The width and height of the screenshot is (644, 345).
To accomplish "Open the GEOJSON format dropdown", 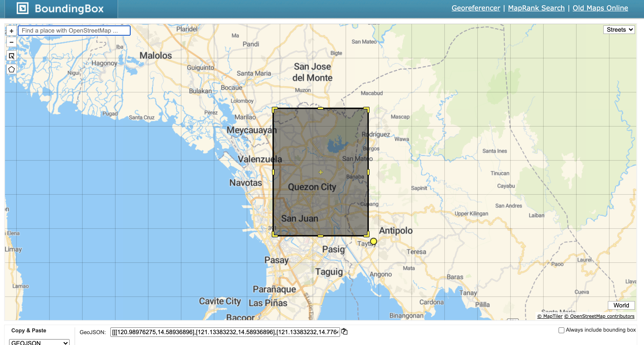I will pyautogui.click(x=39, y=342).
